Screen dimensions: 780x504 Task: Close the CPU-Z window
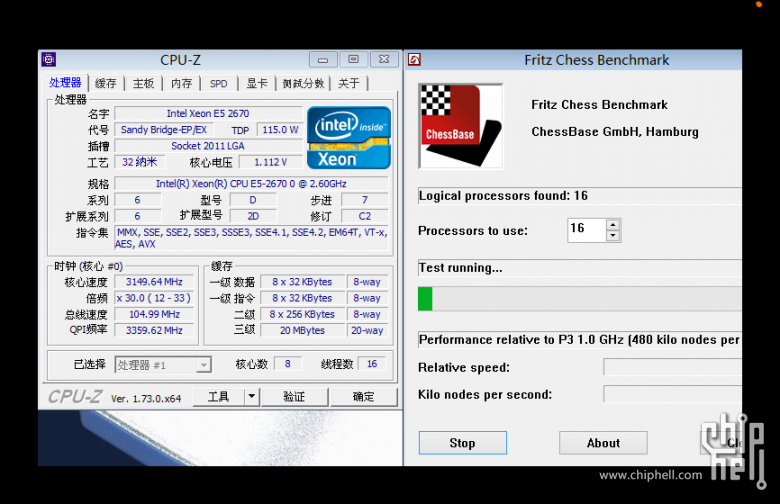click(384, 60)
